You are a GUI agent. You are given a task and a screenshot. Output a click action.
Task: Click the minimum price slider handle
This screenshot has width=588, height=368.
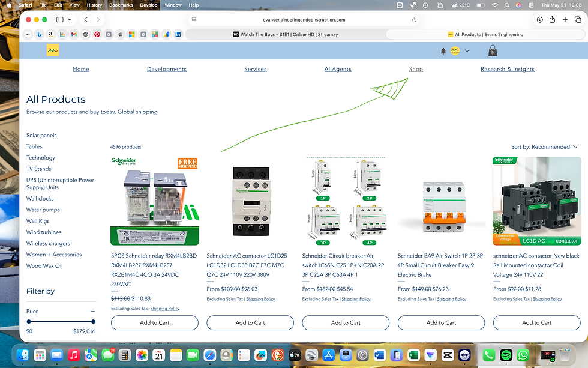29,322
